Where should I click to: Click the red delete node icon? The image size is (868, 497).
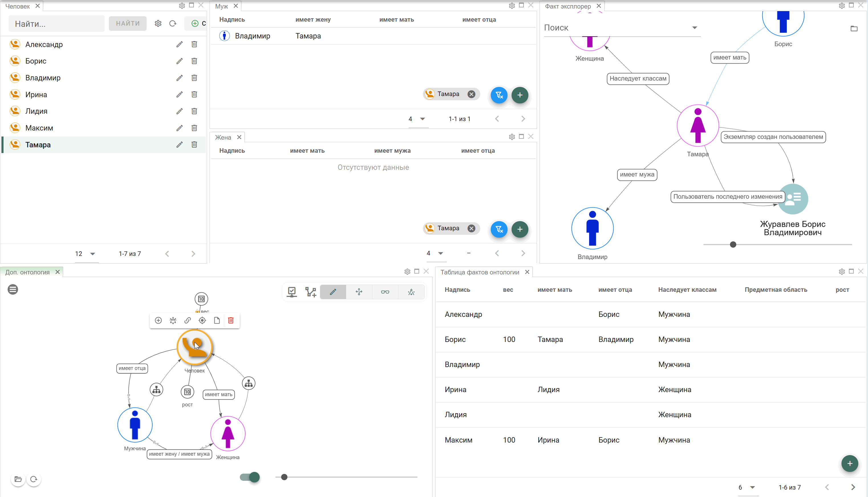point(231,320)
